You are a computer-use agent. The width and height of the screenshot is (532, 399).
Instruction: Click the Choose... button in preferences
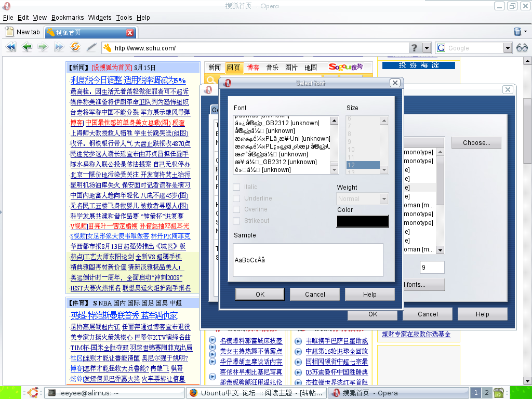(476, 143)
